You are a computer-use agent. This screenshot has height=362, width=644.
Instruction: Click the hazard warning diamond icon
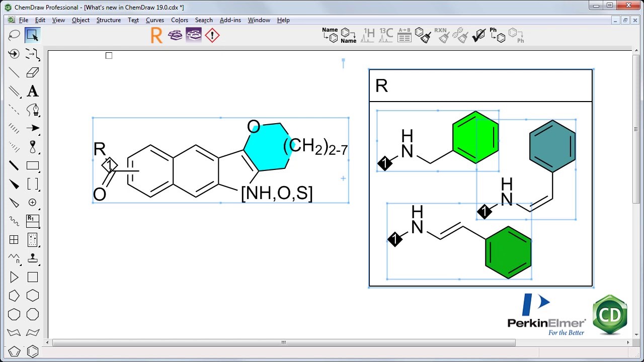click(212, 35)
